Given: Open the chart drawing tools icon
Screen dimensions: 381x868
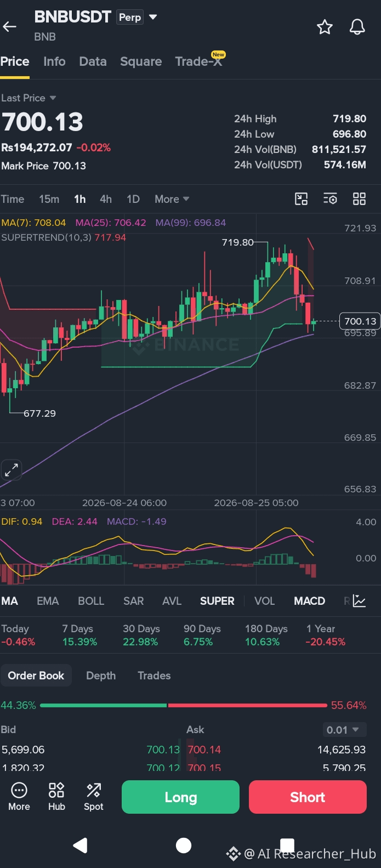Looking at the screenshot, I should tap(301, 199).
